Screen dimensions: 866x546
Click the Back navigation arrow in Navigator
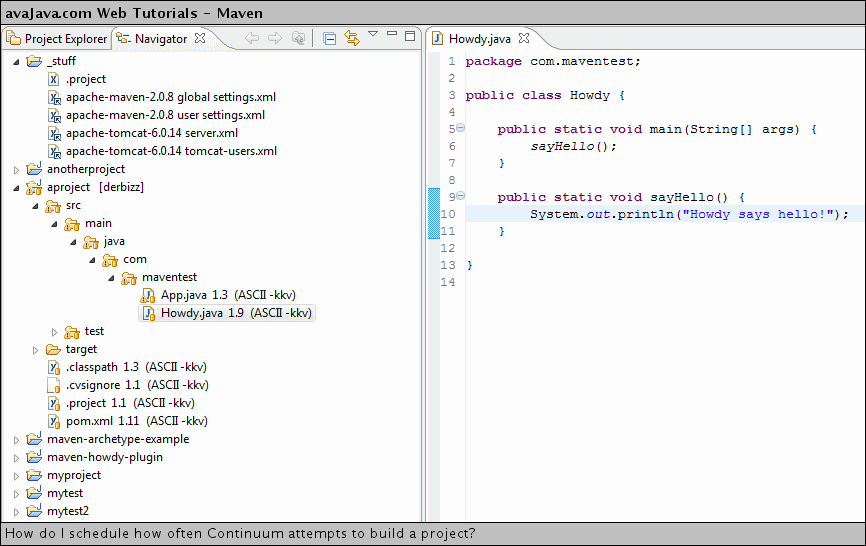tap(252, 38)
